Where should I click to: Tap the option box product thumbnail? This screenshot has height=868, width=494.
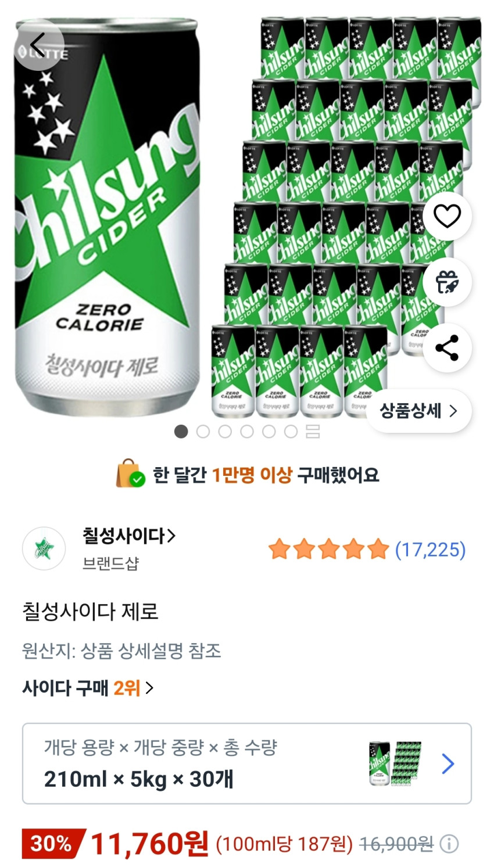[395, 763]
